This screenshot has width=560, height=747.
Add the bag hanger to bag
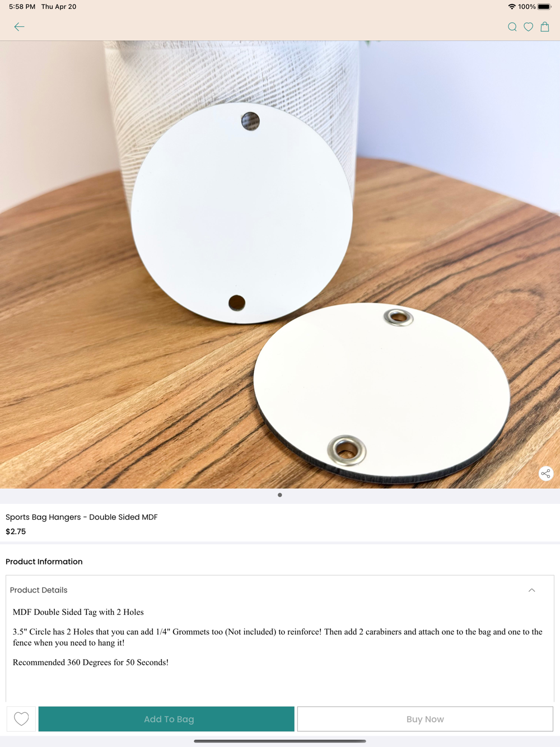click(x=166, y=719)
